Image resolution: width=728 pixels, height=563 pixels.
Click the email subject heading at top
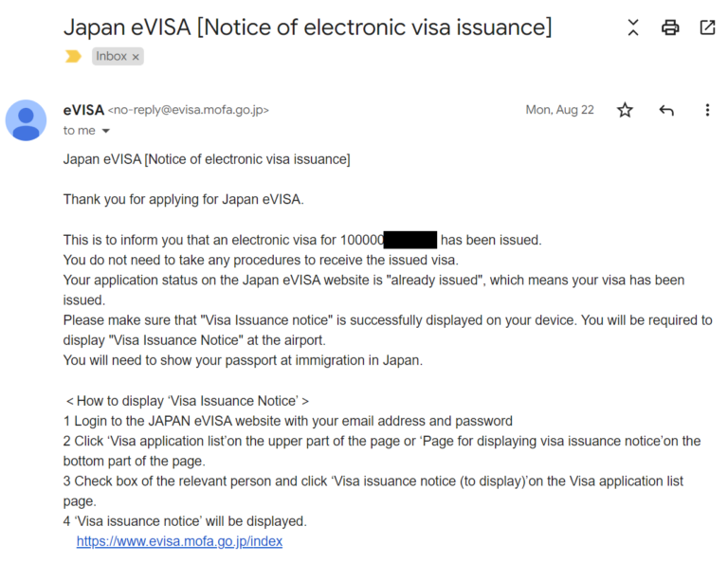(307, 27)
